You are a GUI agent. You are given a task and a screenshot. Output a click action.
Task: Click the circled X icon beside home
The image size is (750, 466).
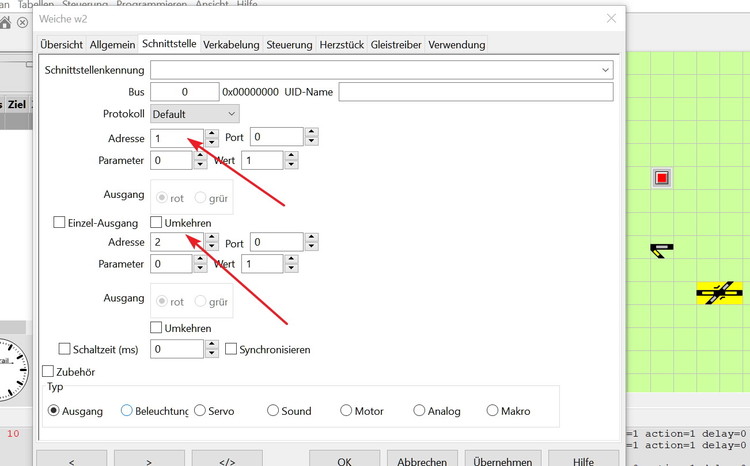tap(22, 22)
